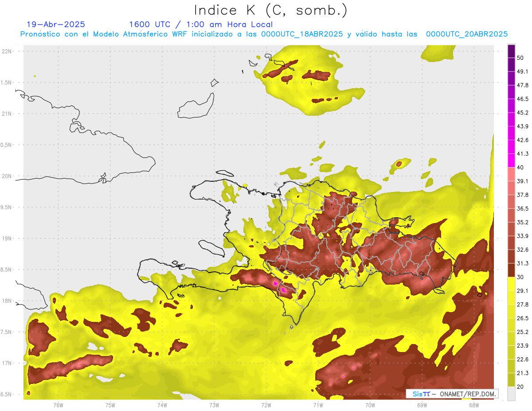Viewport: 532px width, 411px height.
Task: Pick the '73W' longitude label
Action: pyautogui.click(x=214, y=405)
